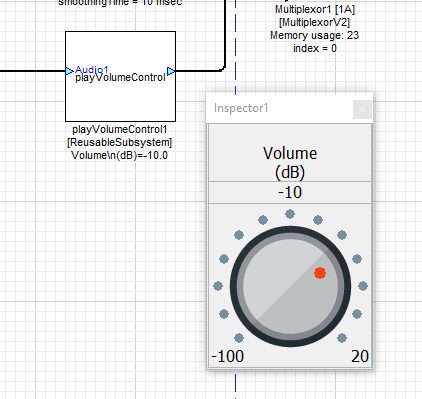Click the output pin of playVolumeControl block
The height and width of the screenshot is (399, 422).
click(x=171, y=71)
